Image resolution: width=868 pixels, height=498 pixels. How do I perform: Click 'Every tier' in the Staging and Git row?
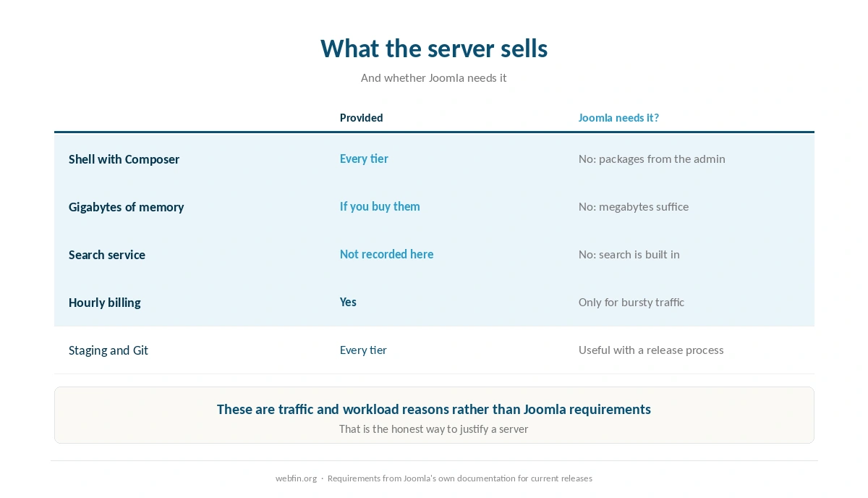coord(363,350)
